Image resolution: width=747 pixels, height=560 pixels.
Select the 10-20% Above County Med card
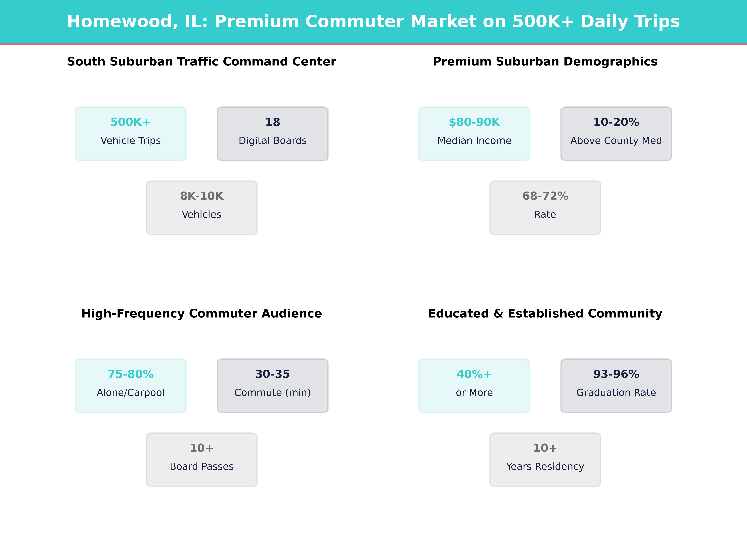point(616,134)
